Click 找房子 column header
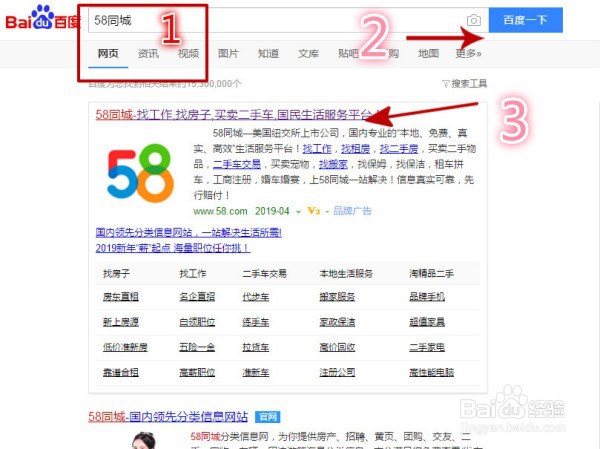The image size is (600, 449). 116,274
